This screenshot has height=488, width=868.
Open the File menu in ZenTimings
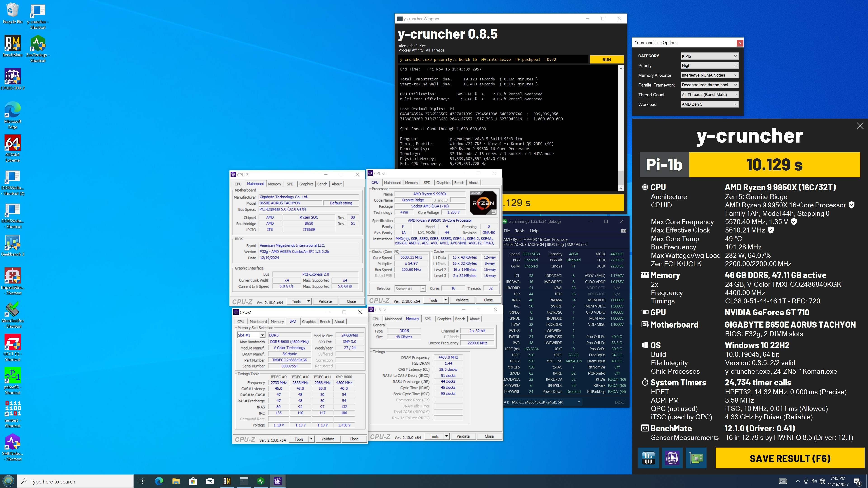507,231
